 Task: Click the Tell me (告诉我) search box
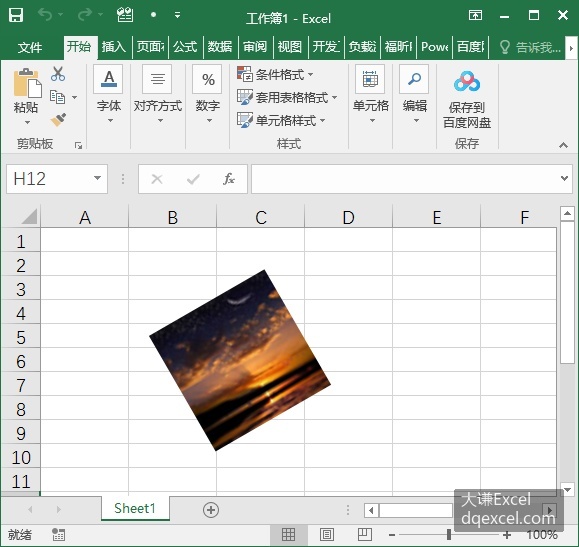(x=530, y=47)
